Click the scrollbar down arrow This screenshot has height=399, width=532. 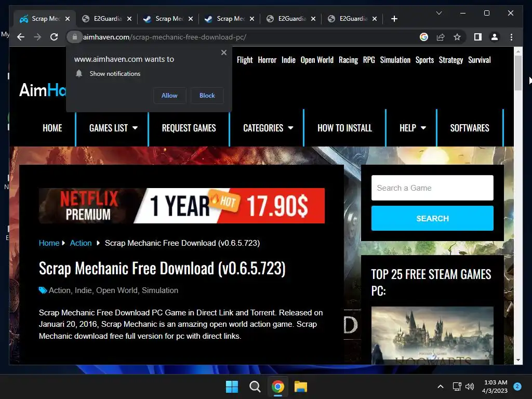[x=518, y=360]
